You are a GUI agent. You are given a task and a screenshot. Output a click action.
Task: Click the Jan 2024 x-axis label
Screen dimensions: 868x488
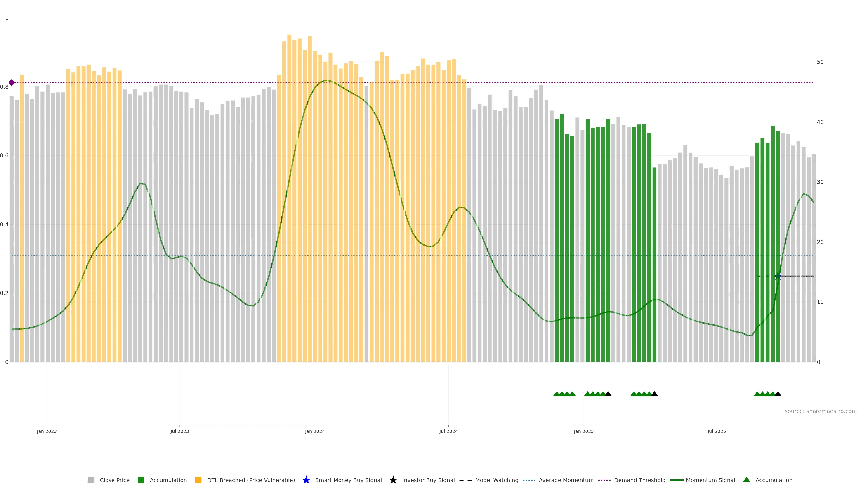(x=315, y=432)
